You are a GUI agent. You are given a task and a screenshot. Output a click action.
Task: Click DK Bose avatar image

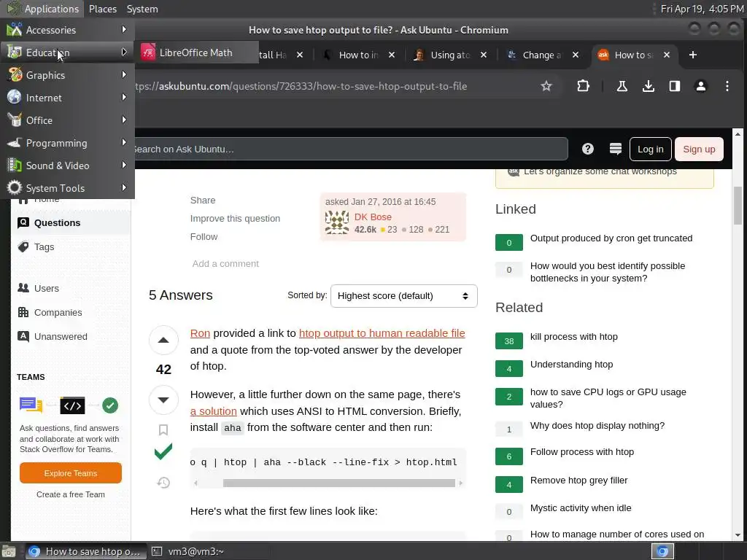click(337, 223)
